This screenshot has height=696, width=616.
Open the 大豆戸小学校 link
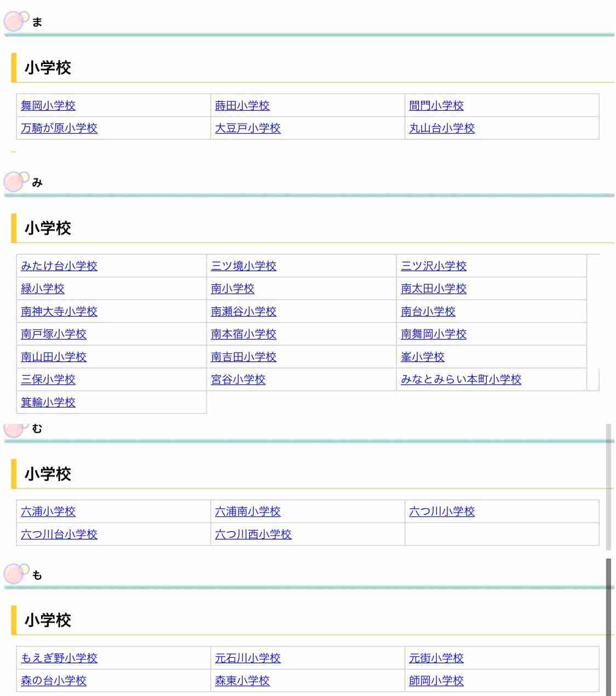(247, 128)
